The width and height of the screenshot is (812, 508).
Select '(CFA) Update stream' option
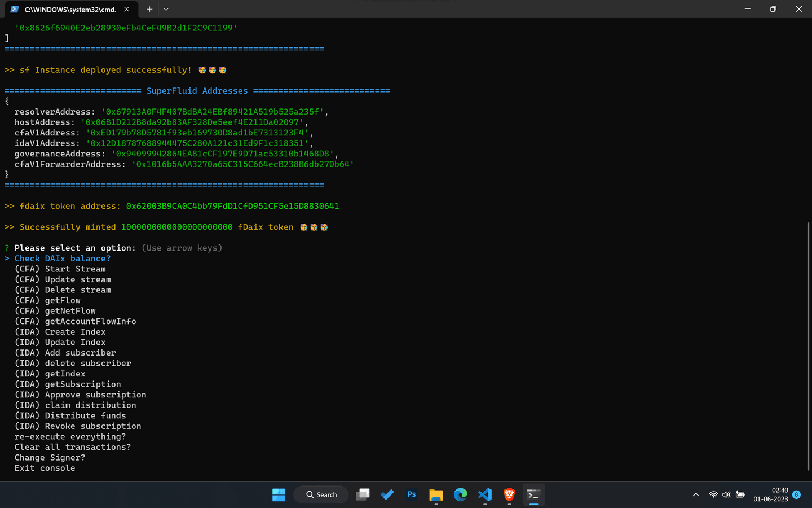tap(63, 279)
